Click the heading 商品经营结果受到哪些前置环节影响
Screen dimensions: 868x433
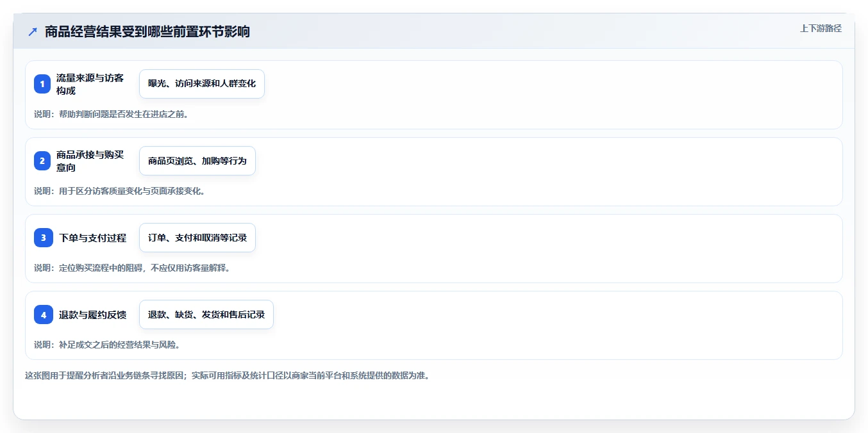point(147,31)
